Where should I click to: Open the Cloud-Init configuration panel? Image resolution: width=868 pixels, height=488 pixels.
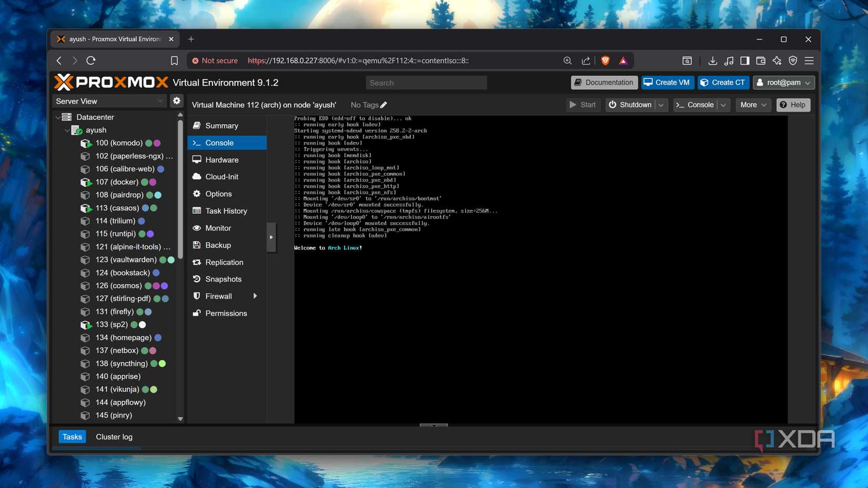tap(221, 176)
